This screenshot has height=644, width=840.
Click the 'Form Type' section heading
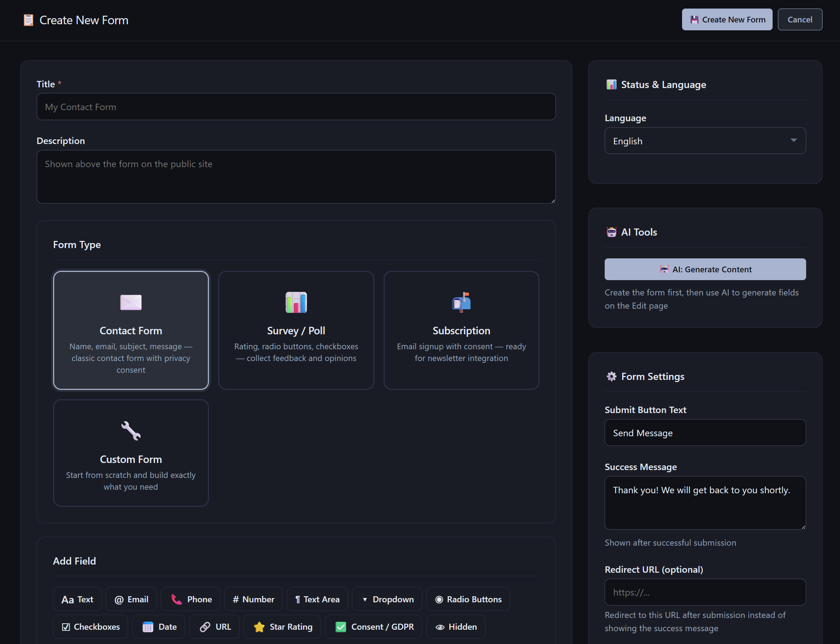click(77, 244)
